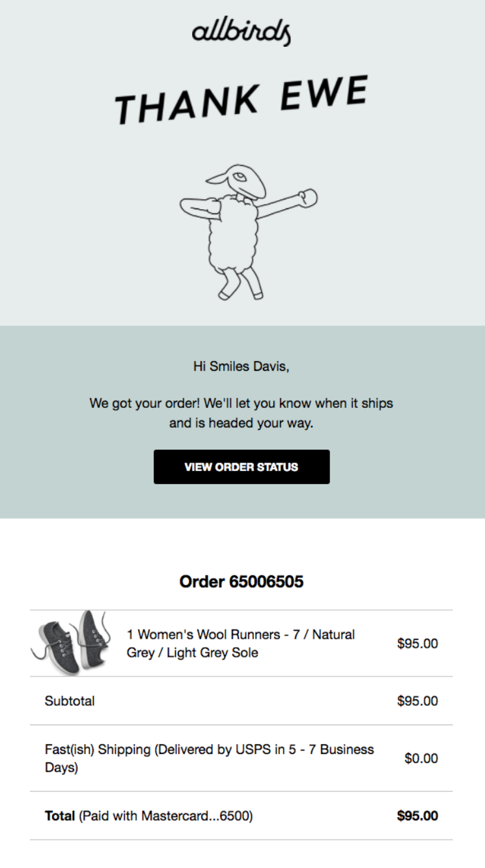The width and height of the screenshot is (485, 868).
Task: Click the product row divider line
Action: (x=242, y=675)
